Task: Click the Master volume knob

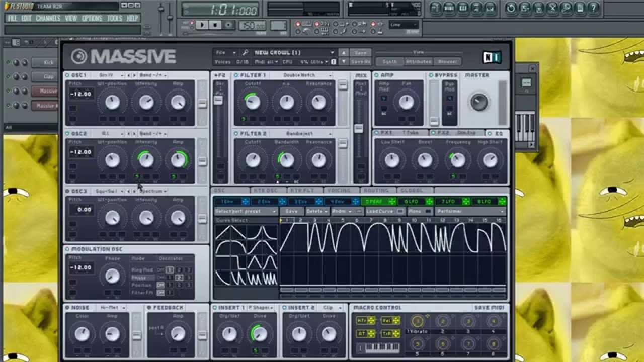Action: [x=478, y=102]
